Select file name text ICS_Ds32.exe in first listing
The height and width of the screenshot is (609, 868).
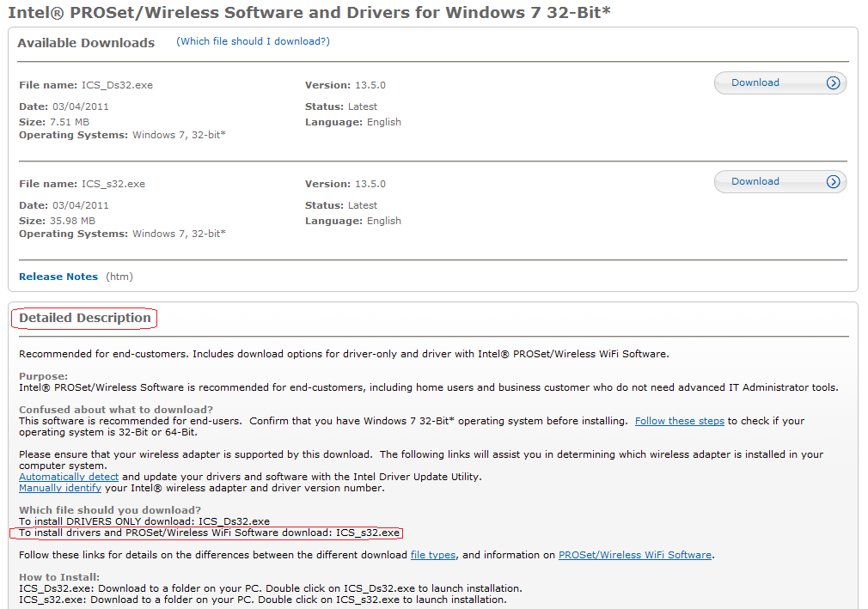coord(118,85)
